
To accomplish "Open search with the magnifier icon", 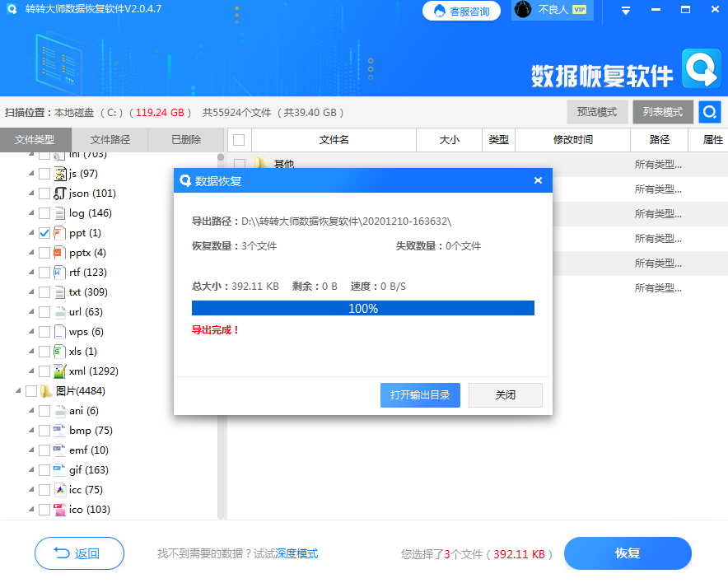I will [x=709, y=111].
